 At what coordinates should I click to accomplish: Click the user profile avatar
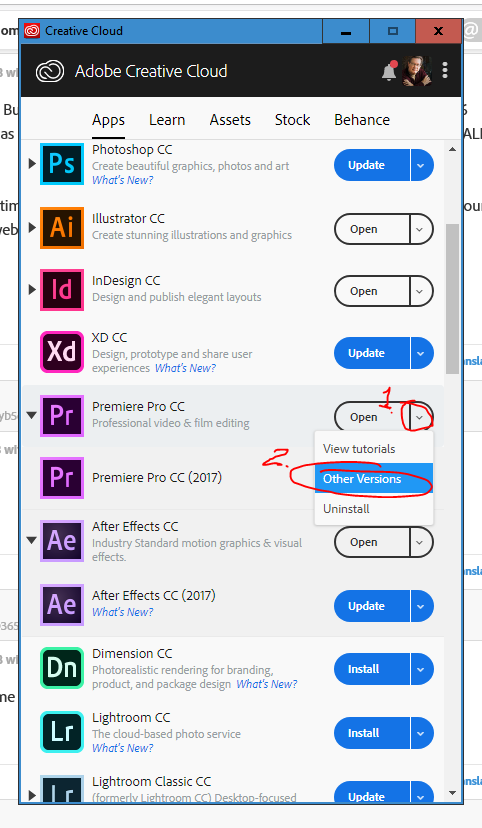(417, 71)
